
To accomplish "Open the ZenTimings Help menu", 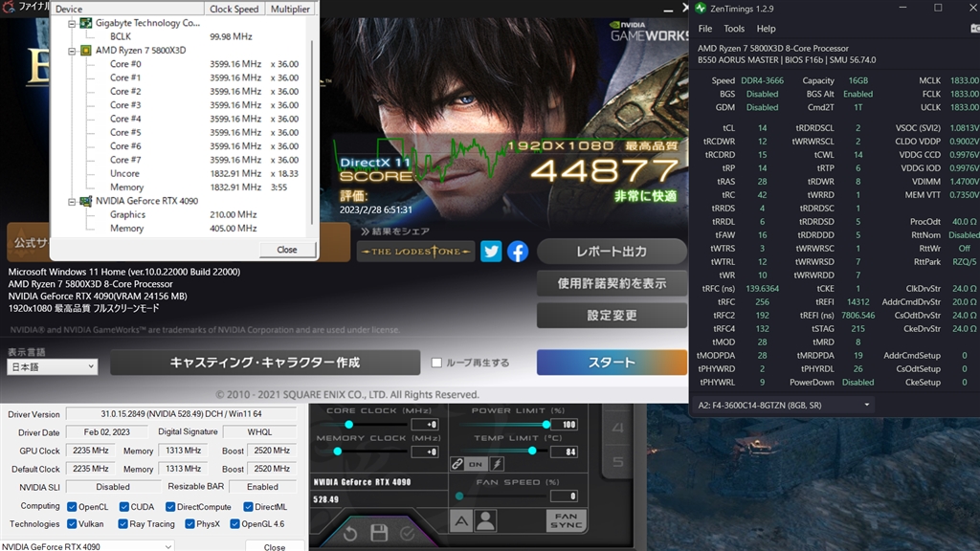I will pyautogui.click(x=766, y=29).
